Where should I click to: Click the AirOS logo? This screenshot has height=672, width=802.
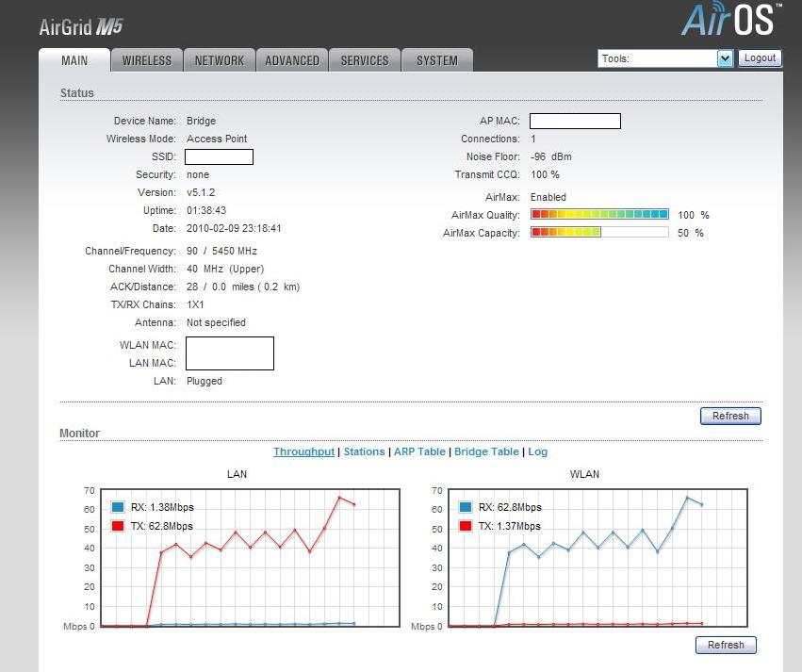[731, 19]
